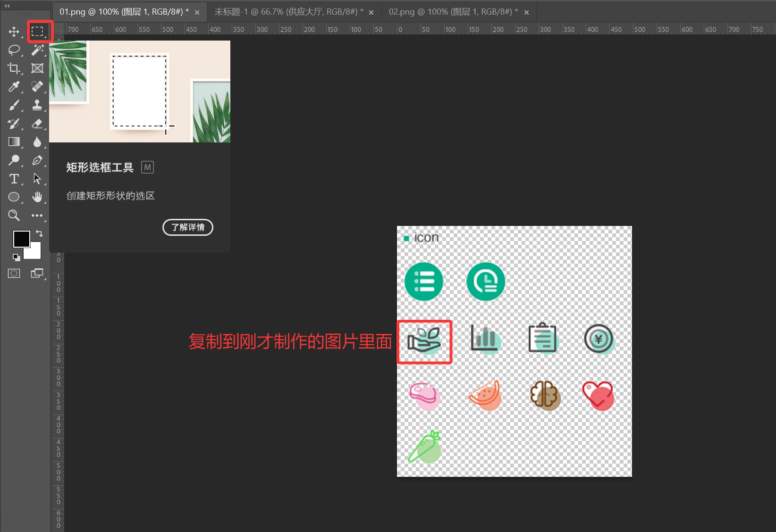Select the Rectangular Marquee tool
Screen dimensions: 776x532
[37, 32]
